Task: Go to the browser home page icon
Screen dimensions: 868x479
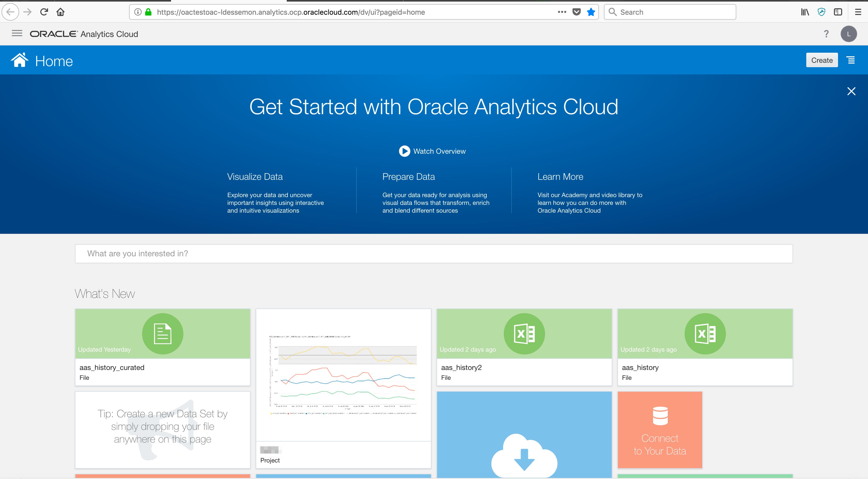Action: pyautogui.click(x=60, y=12)
